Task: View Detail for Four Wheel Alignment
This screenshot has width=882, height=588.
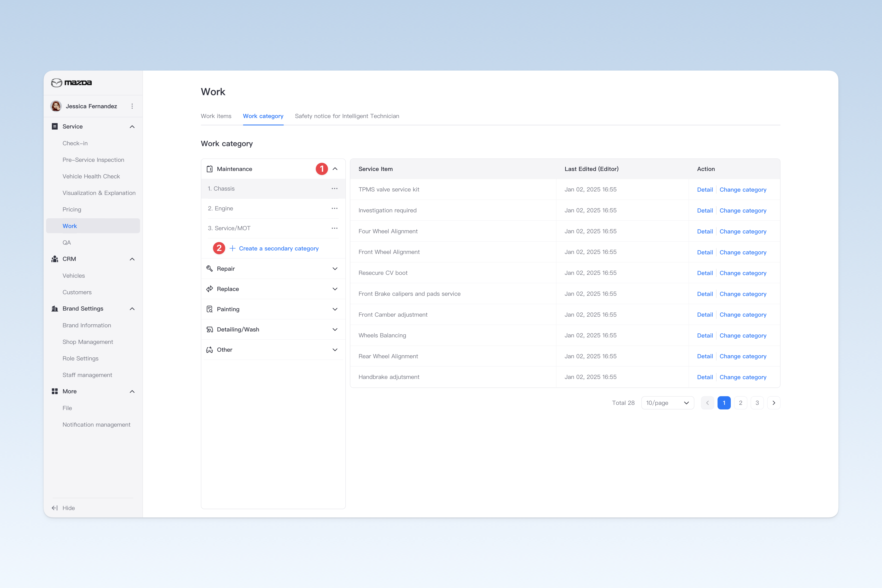Action: pyautogui.click(x=705, y=231)
